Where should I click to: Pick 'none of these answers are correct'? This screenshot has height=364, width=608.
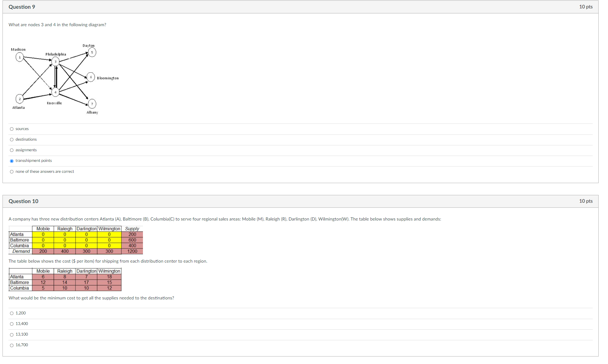pyautogui.click(x=12, y=172)
